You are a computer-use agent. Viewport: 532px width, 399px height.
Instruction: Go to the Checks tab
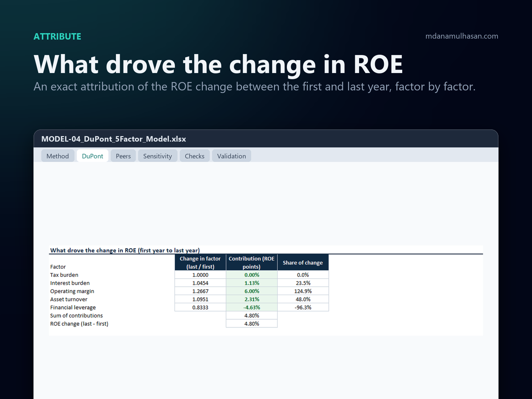195,156
